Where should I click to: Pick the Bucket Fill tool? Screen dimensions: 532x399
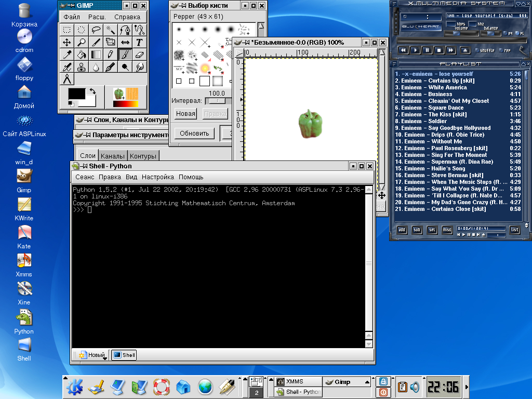[x=82, y=55]
